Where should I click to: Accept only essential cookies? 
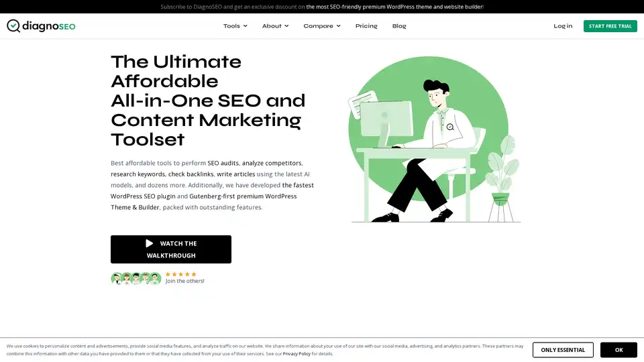click(x=563, y=350)
